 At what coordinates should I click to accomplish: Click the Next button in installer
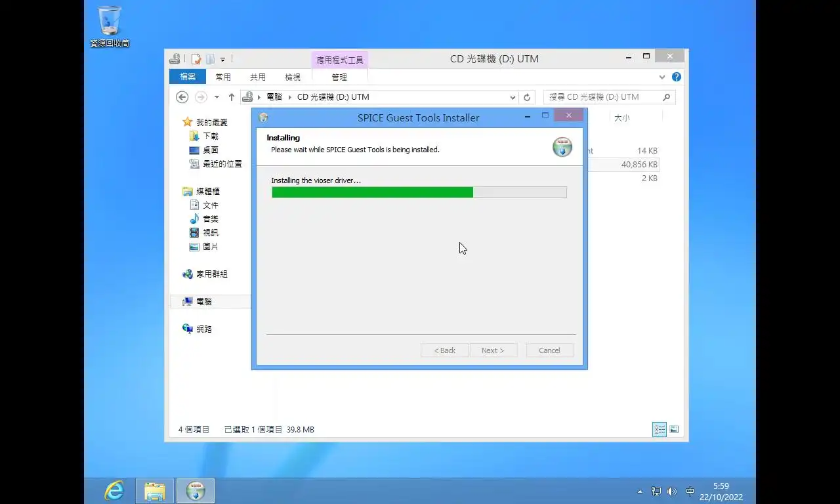(x=493, y=350)
